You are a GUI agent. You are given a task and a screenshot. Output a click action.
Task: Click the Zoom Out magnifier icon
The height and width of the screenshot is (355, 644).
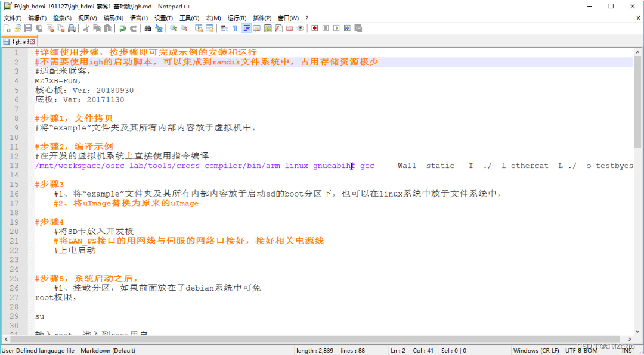[x=184, y=29]
